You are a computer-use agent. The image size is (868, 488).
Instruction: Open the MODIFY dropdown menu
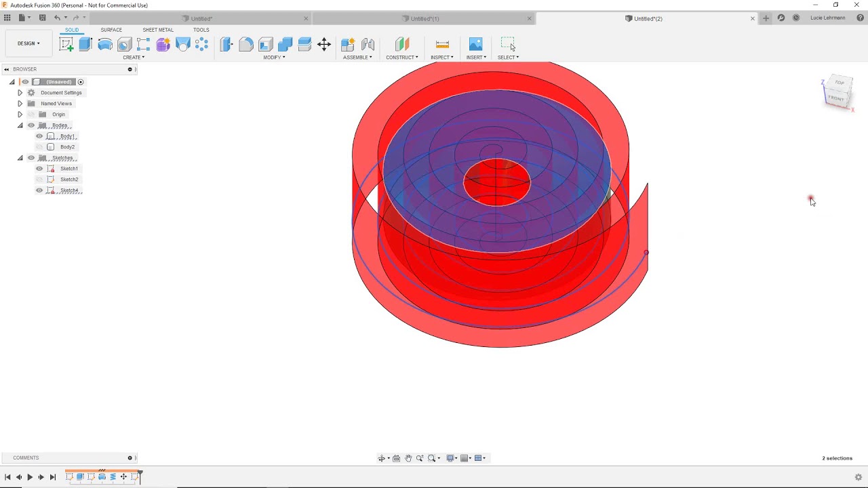(274, 58)
